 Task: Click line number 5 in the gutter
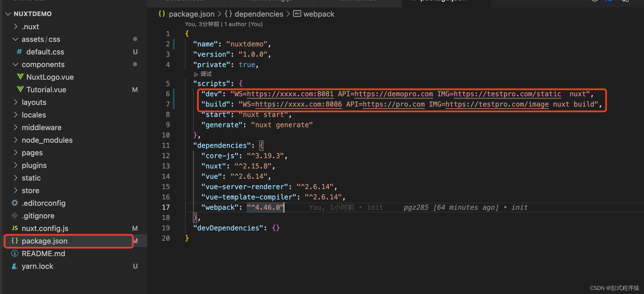coord(168,84)
